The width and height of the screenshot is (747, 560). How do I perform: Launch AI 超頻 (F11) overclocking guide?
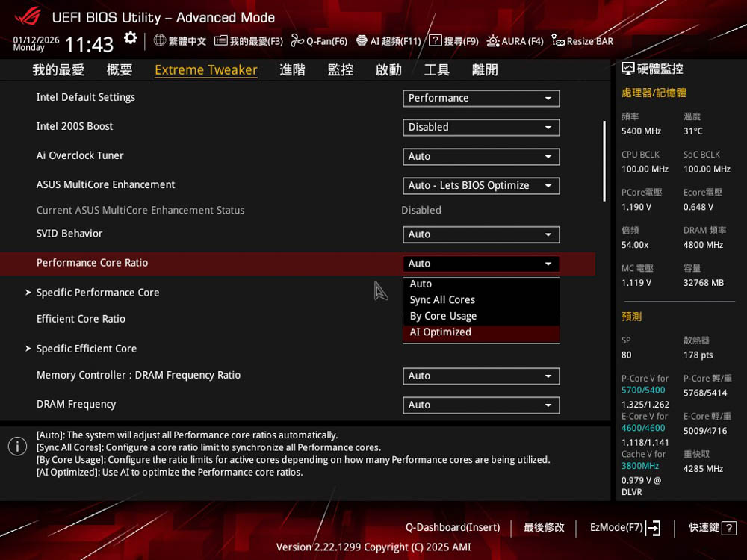click(362, 41)
